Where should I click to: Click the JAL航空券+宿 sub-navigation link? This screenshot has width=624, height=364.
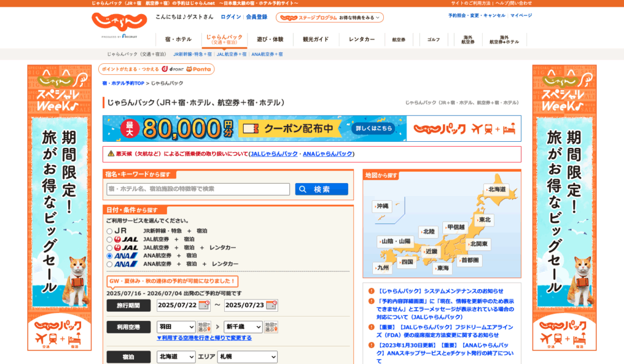click(x=232, y=54)
